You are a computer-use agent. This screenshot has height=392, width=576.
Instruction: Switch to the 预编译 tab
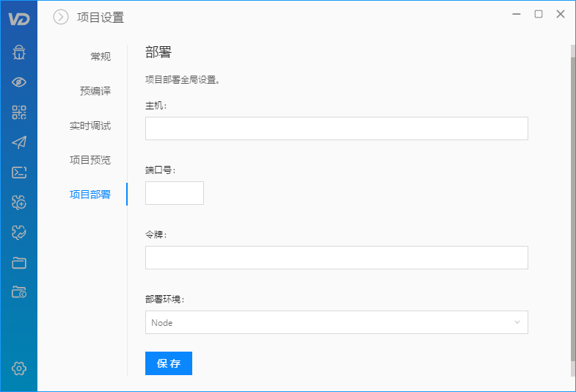click(95, 91)
